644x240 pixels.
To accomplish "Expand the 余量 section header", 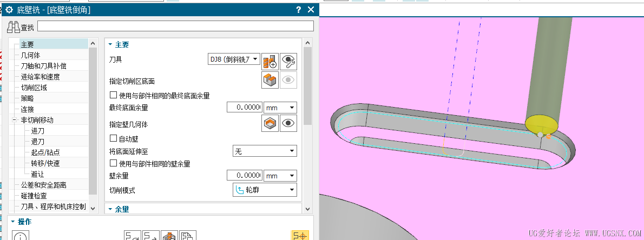I will click(x=119, y=209).
